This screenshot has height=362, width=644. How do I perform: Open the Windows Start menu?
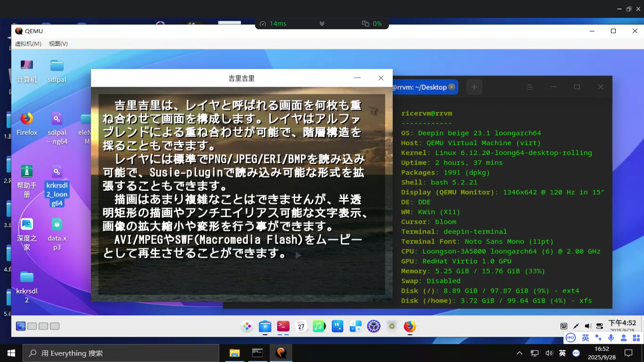(11, 353)
